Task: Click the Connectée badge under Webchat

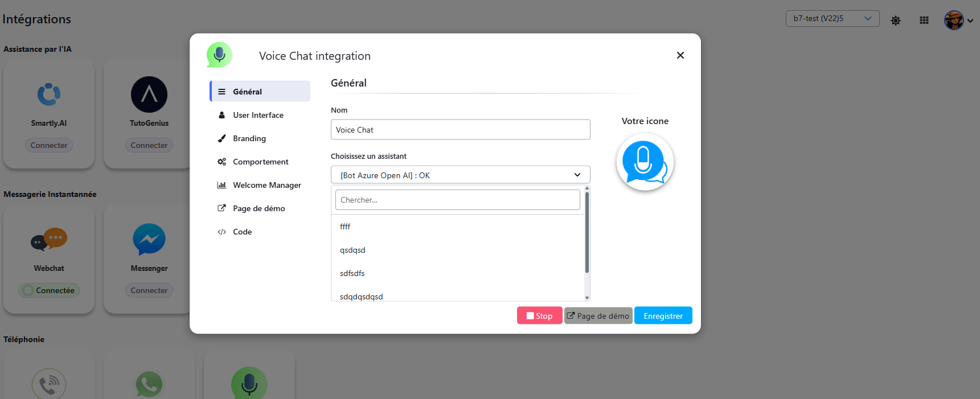Action: [x=49, y=290]
